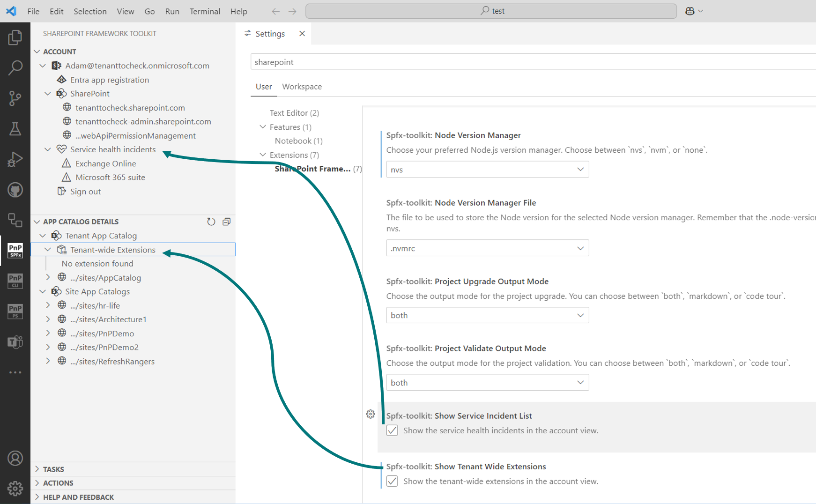
Task: Expand the .../sites/hr-life node
Action: [x=48, y=305]
